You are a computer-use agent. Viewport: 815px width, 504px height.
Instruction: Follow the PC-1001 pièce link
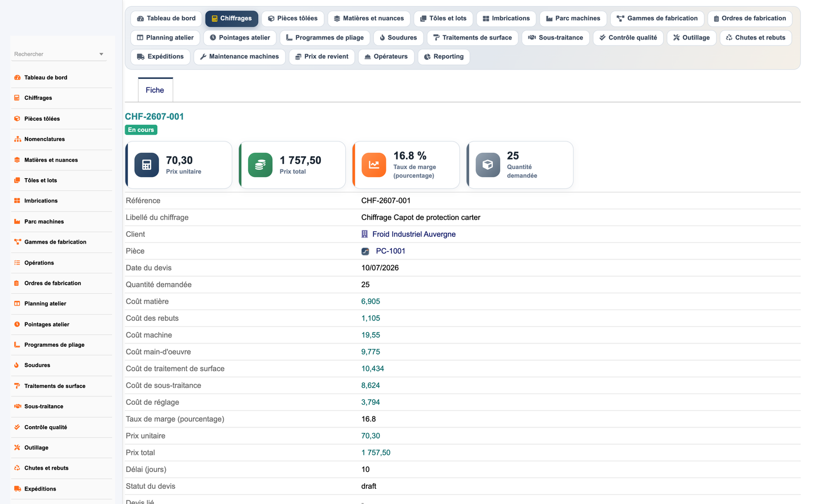pyautogui.click(x=390, y=251)
